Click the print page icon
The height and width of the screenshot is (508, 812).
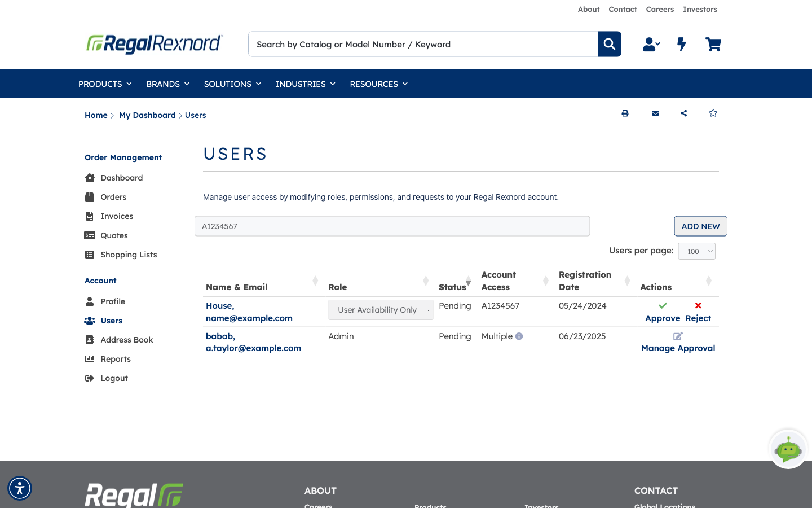point(625,113)
